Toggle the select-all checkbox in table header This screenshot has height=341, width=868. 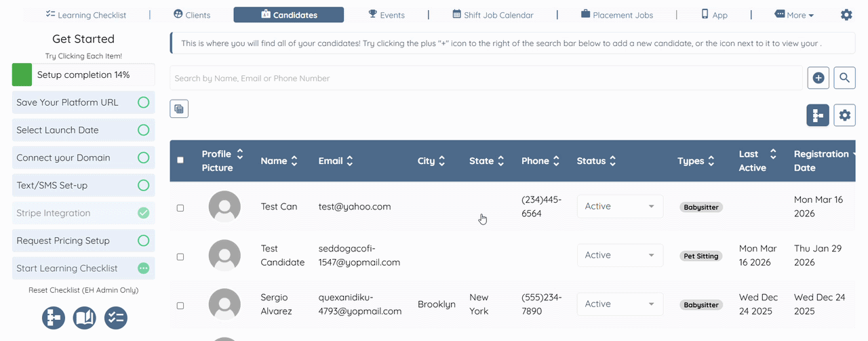tap(180, 161)
